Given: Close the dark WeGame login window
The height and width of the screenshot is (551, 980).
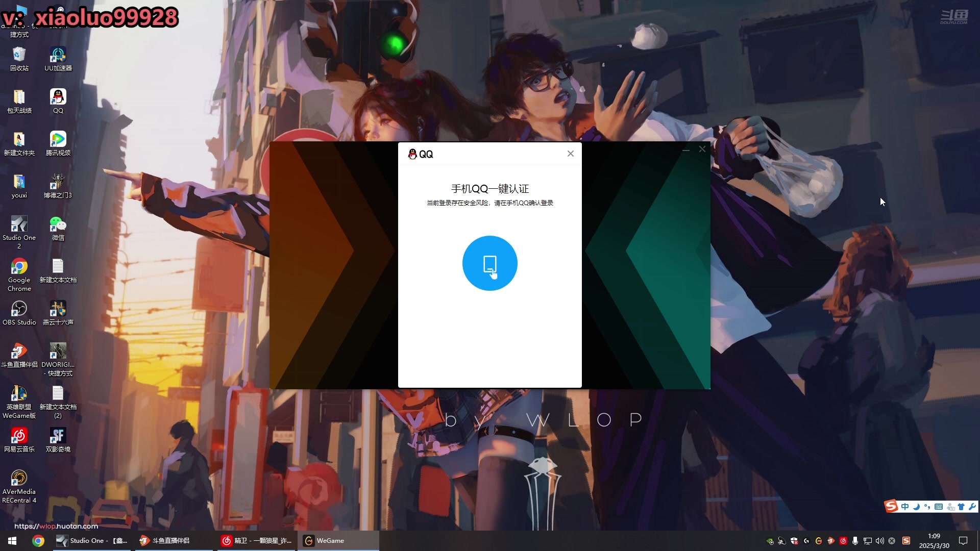Looking at the screenshot, I should coord(702,149).
